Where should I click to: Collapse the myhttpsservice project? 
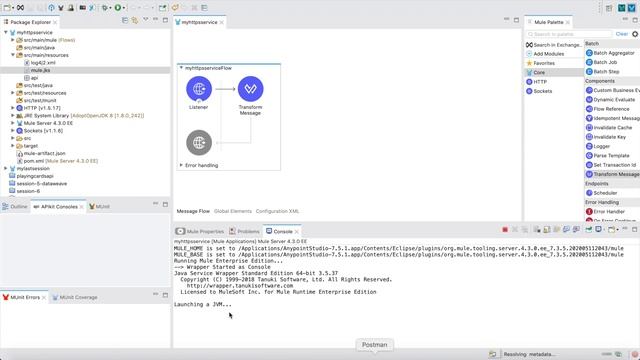(6, 32)
